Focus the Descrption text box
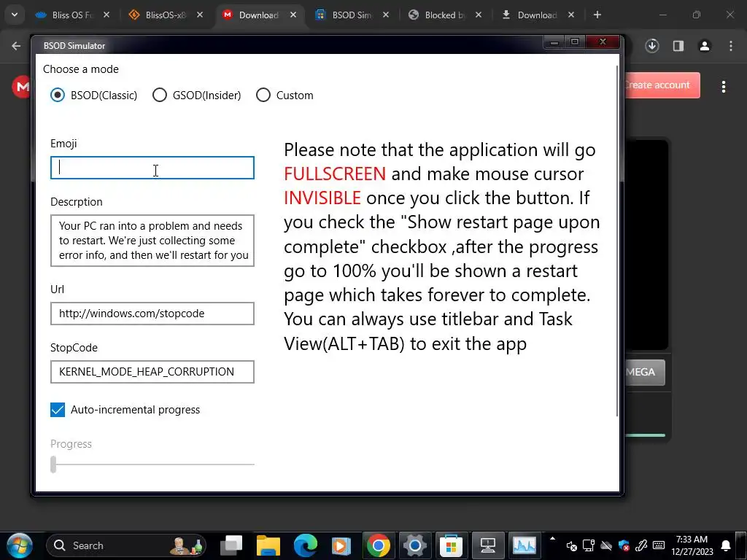This screenshot has height=560, width=747. click(152, 241)
